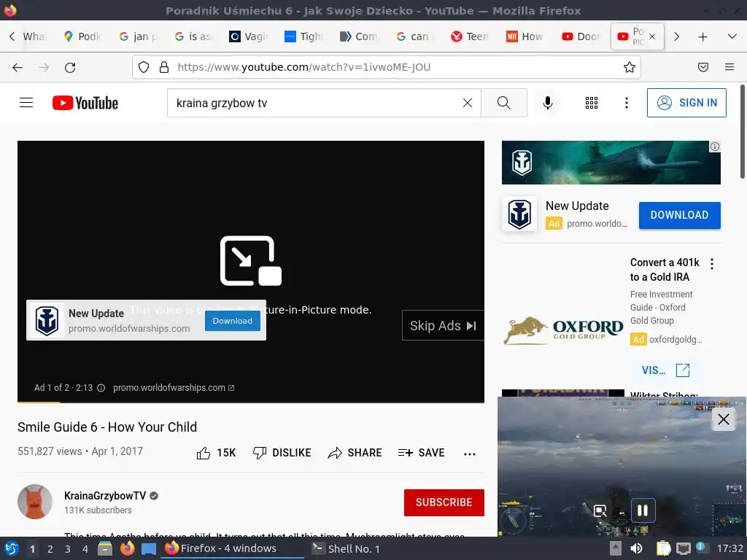Open the YouTube guide hamburger menu
The height and width of the screenshot is (560, 747).
point(26,103)
